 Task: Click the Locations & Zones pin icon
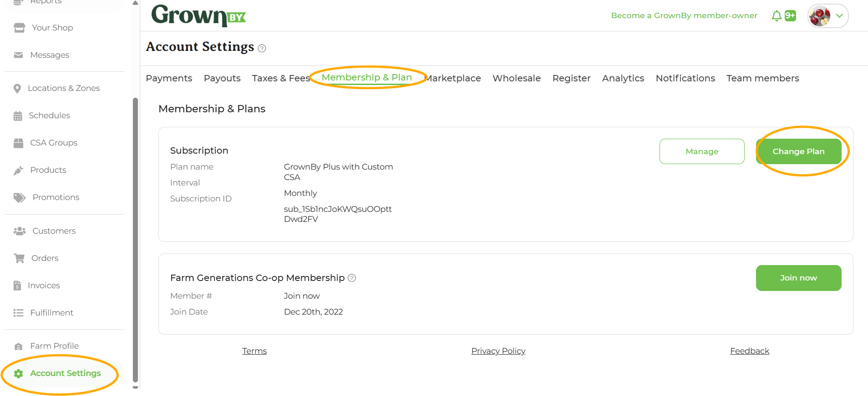pyautogui.click(x=17, y=88)
